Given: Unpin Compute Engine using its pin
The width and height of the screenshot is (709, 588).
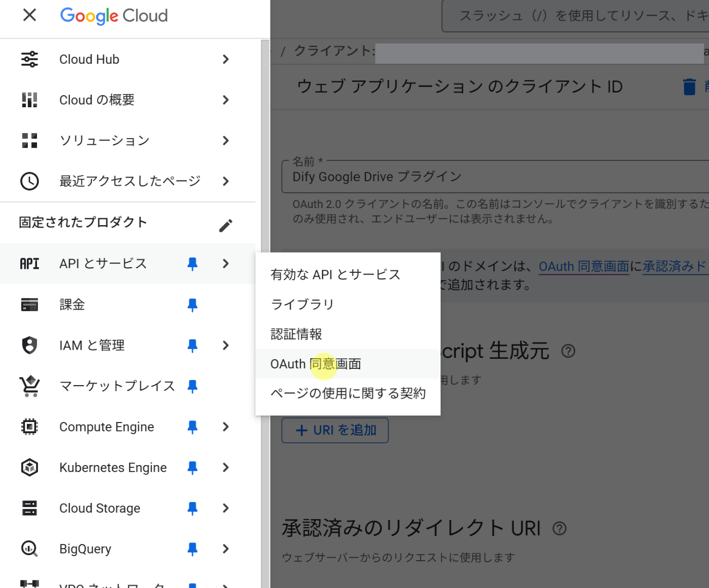Looking at the screenshot, I should click(192, 427).
